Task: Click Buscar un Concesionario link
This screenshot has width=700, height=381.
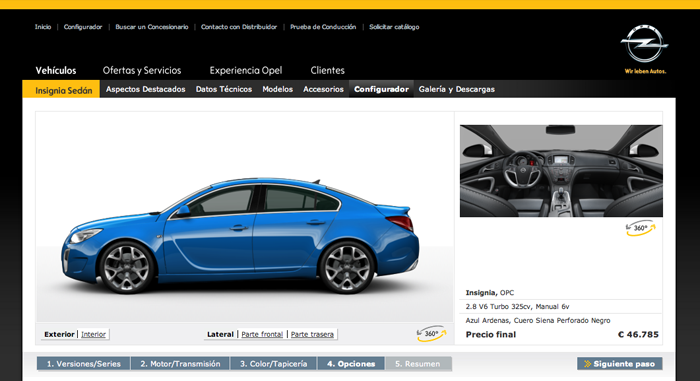Action: pos(152,27)
